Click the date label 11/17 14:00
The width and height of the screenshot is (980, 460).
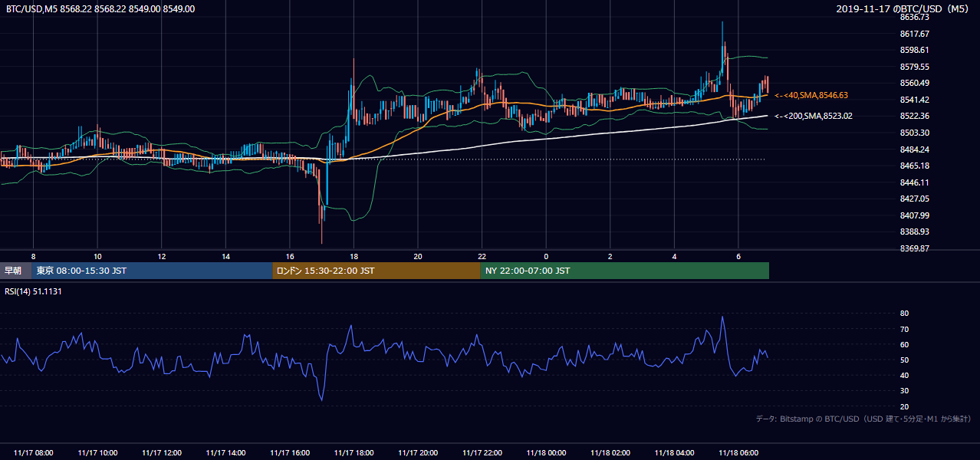pyautogui.click(x=225, y=453)
